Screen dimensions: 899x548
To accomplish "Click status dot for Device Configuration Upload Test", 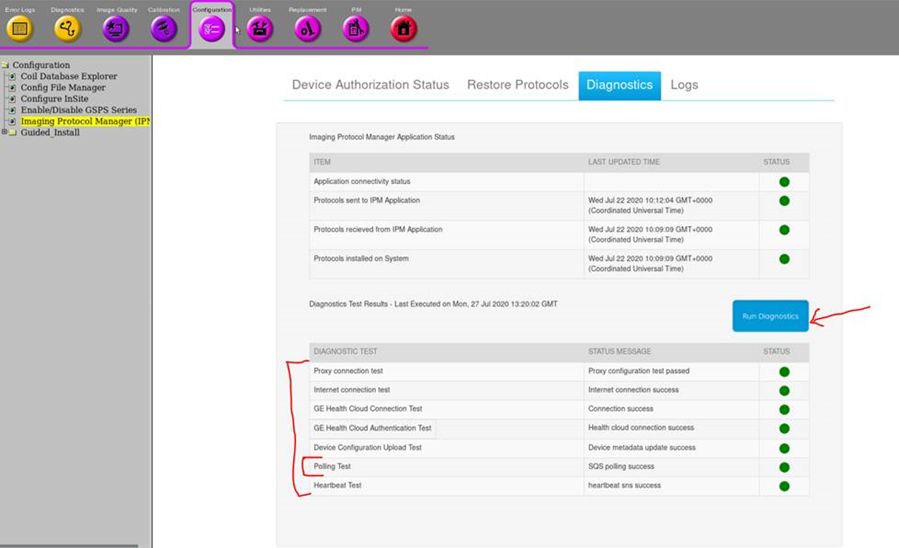I will [x=784, y=448].
